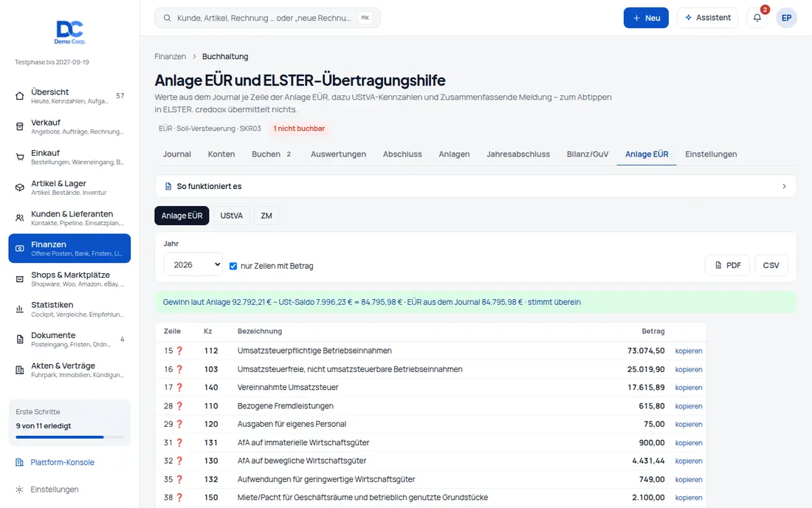Open the Anlagen tab

[x=454, y=154]
